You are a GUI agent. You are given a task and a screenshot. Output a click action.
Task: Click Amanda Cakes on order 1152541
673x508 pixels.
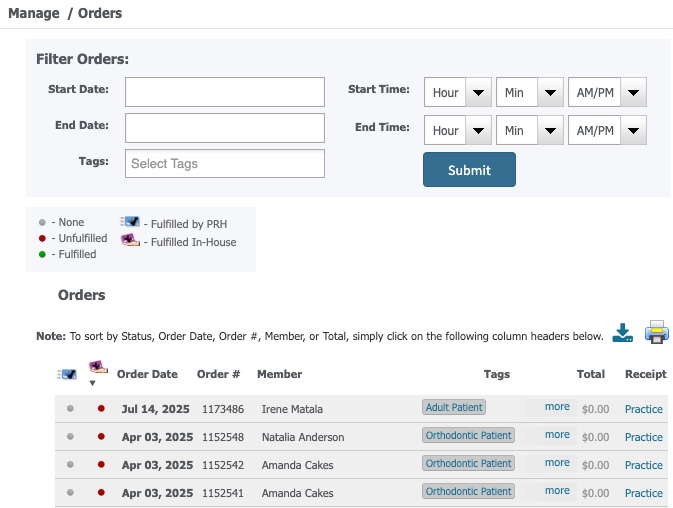click(x=297, y=493)
